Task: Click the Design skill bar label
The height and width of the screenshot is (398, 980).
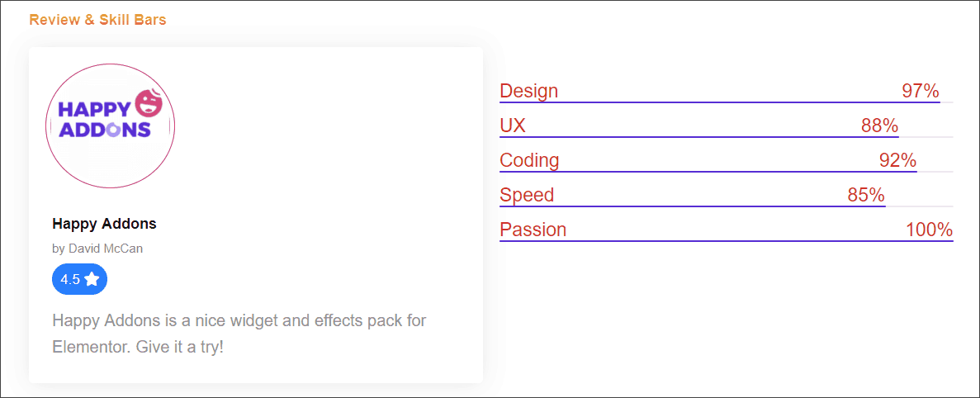Action: tap(528, 91)
